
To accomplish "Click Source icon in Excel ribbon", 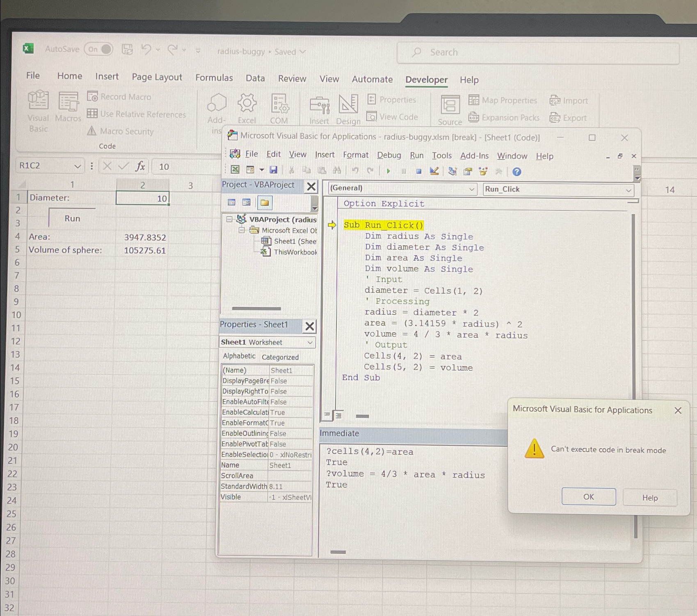I will [450, 110].
